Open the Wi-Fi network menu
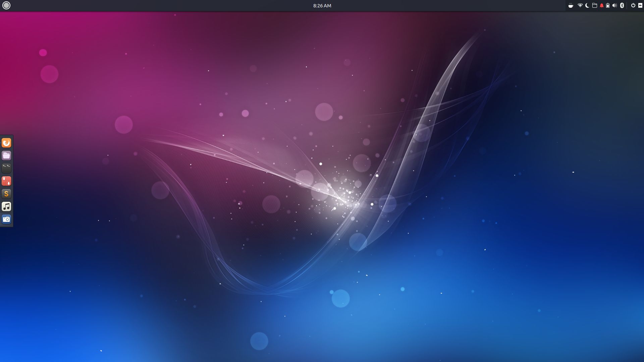This screenshot has width=644, height=362. click(580, 5)
